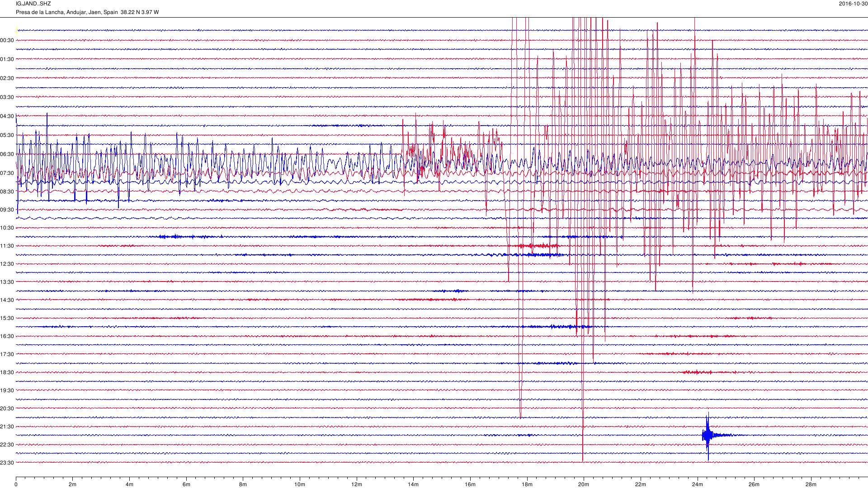868x488 pixels.
Task: Click the 02:30 time label
Action: 7,79
